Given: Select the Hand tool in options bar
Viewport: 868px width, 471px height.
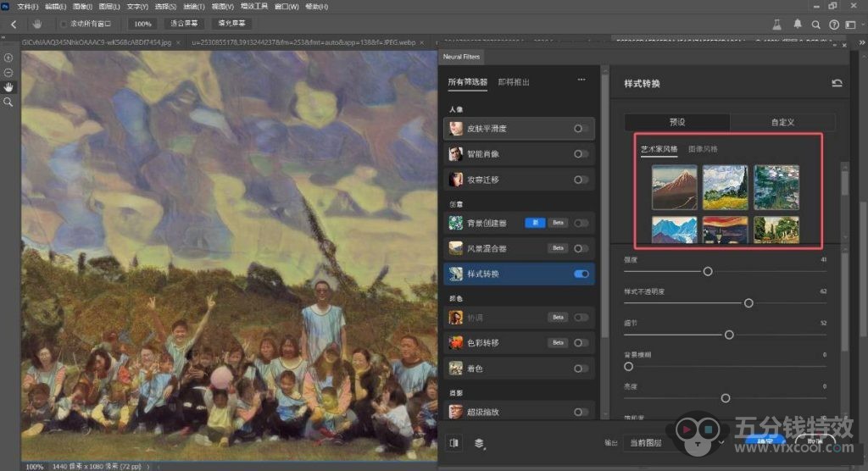Looking at the screenshot, I should click(37, 24).
